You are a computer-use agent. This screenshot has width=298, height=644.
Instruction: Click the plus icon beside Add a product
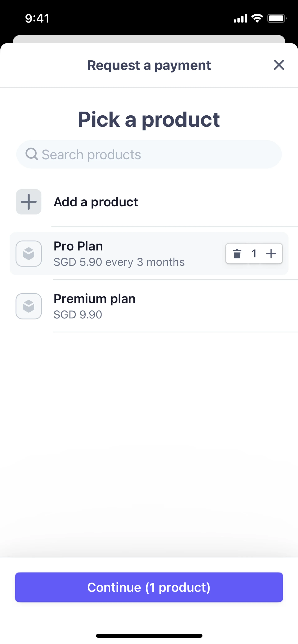point(29,202)
